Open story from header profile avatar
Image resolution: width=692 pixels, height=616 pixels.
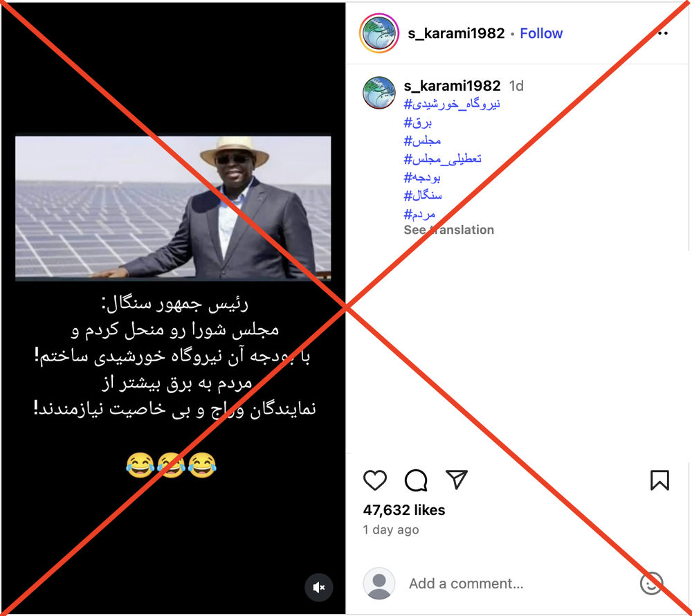click(x=379, y=33)
